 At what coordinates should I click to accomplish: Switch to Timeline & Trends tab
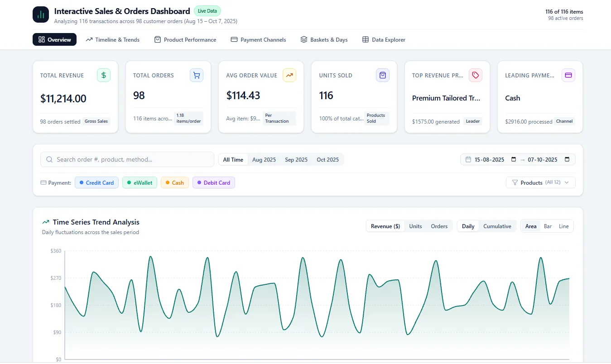pos(113,39)
